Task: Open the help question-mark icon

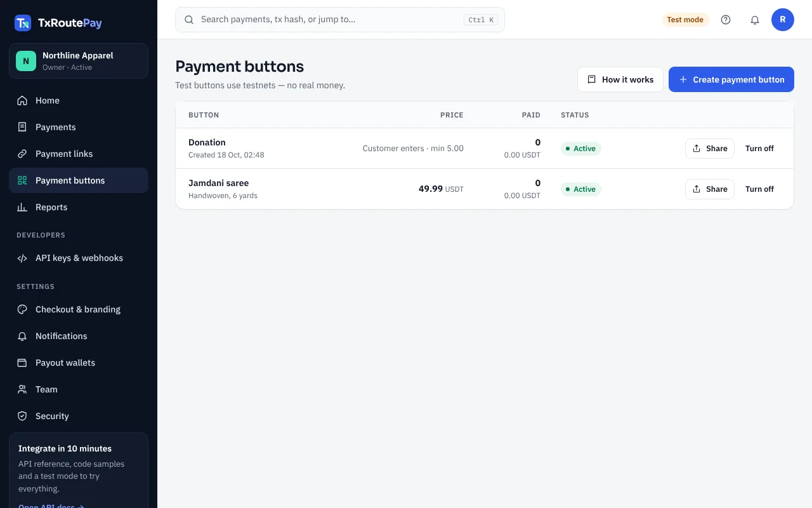Action: coord(726,20)
